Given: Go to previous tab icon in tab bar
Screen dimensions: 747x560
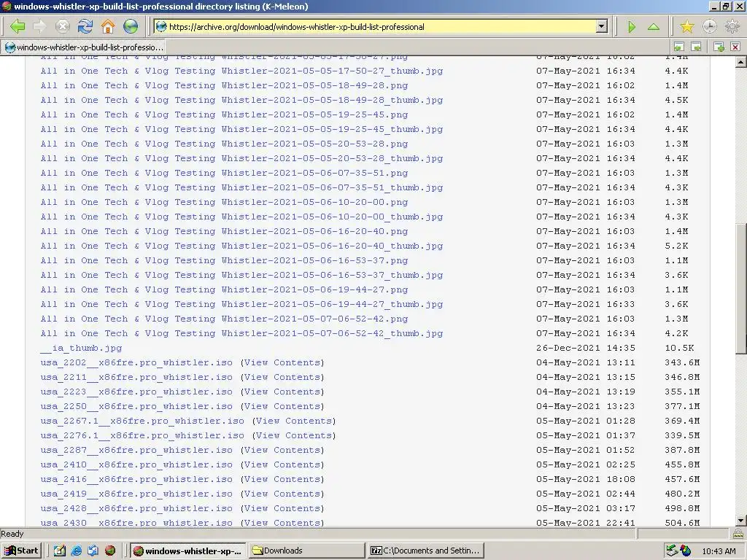Looking at the screenshot, I should coord(679,47).
